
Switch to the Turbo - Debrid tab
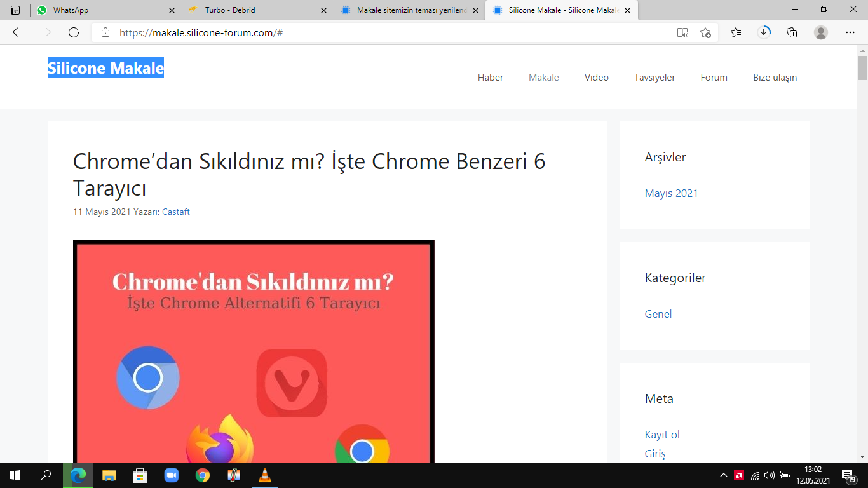point(257,10)
